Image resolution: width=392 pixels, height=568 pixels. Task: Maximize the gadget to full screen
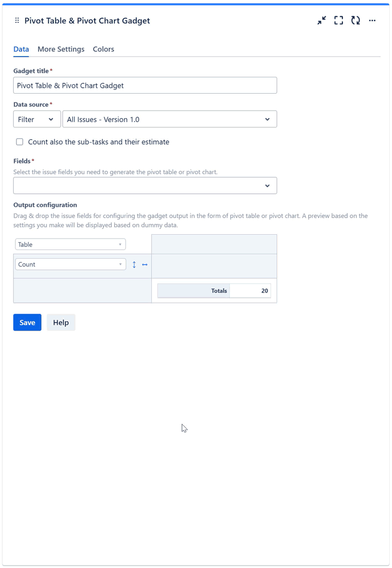(x=339, y=21)
